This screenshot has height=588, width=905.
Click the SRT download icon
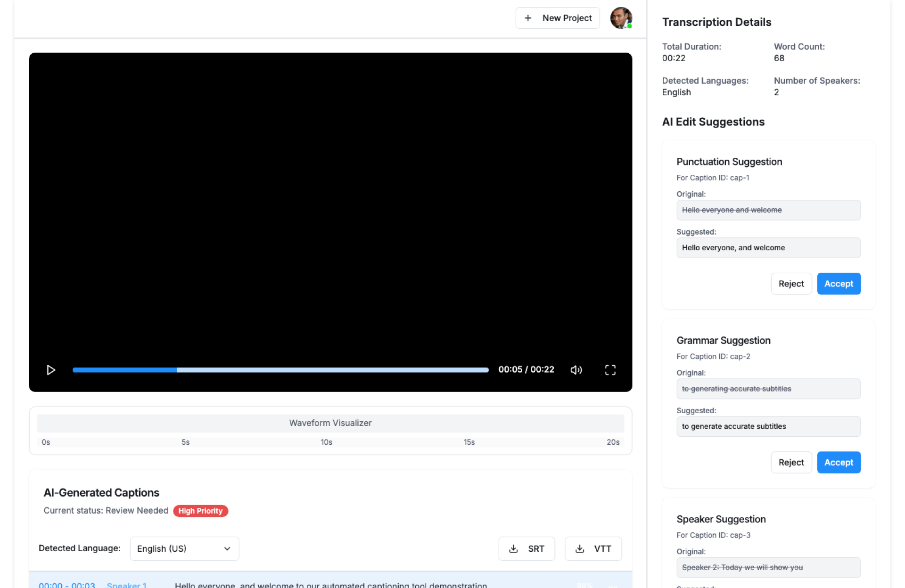(x=513, y=548)
